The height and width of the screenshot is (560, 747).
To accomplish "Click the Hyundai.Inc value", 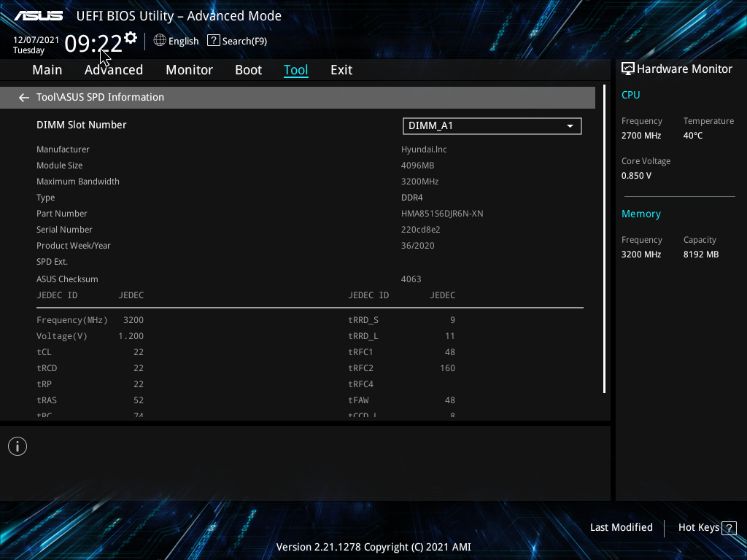I will (x=424, y=149).
